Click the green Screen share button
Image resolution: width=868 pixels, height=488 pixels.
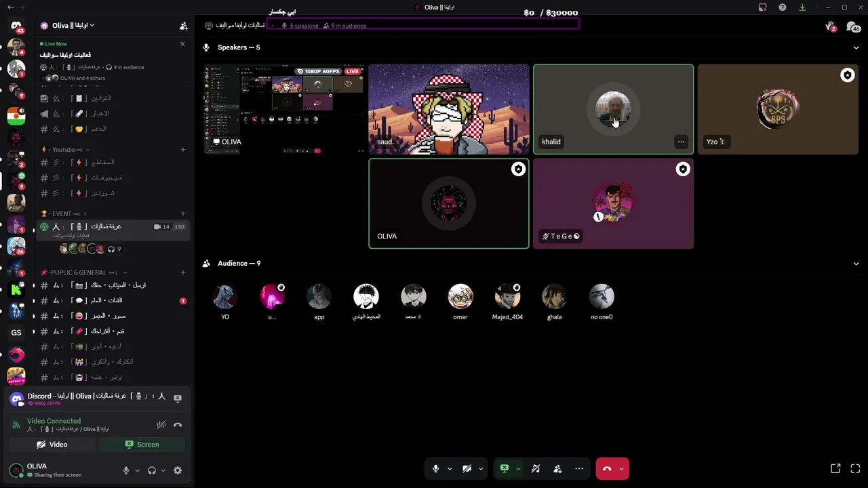pos(142,445)
